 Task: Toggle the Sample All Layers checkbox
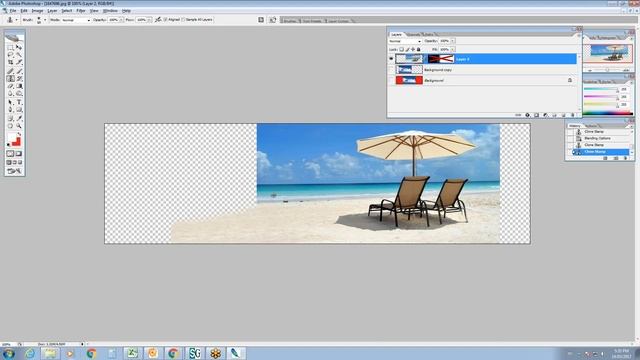(183, 20)
